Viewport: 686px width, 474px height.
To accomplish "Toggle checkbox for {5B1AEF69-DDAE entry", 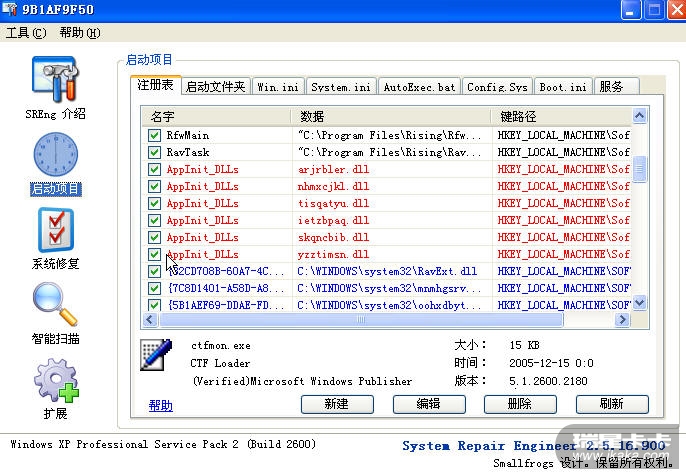I will [154, 305].
